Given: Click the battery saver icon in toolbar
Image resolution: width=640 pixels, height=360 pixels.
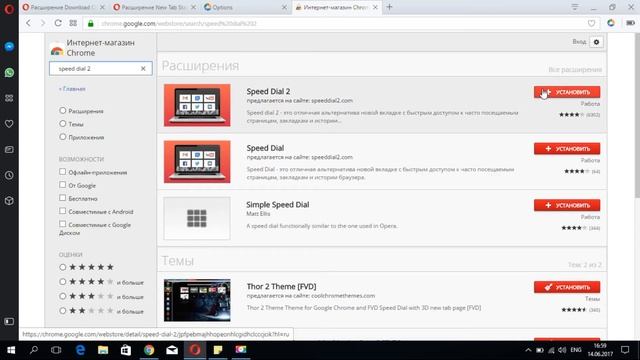Looking at the screenshot, I should tap(630, 23).
